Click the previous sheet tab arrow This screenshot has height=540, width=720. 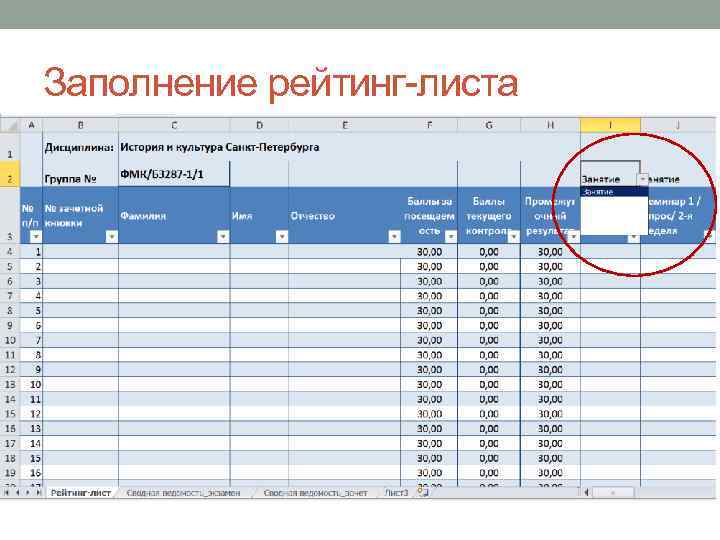pos(17,493)
